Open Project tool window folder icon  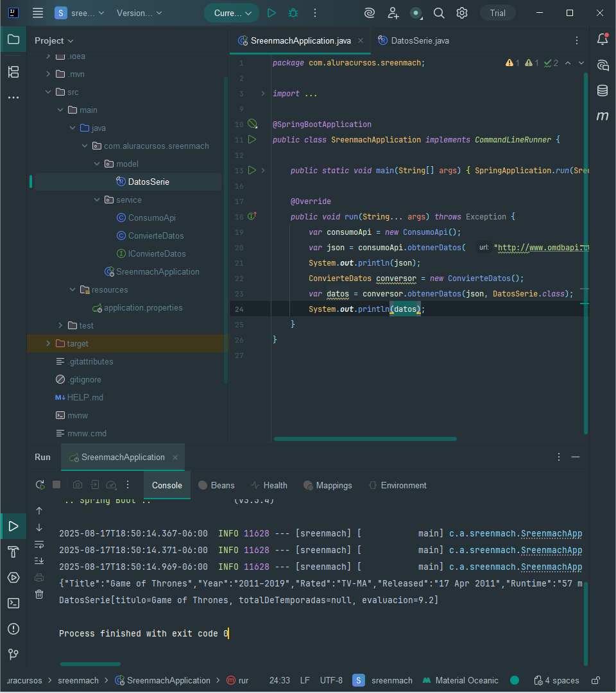13,39
